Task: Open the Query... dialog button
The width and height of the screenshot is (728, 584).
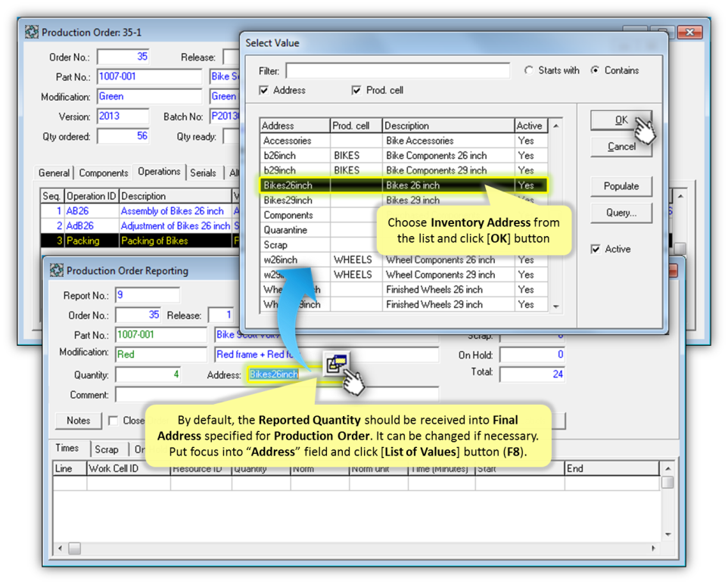Action: tap(621, 213)
